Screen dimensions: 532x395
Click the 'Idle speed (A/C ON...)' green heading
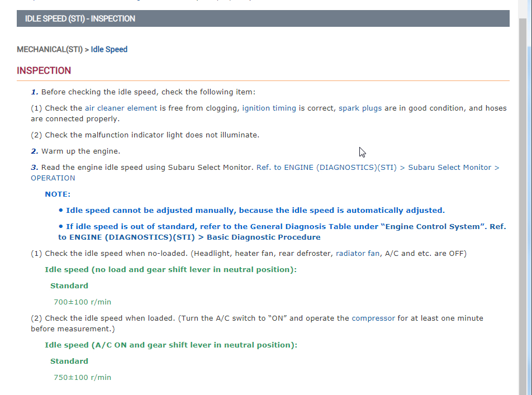[x=170, y=345]
